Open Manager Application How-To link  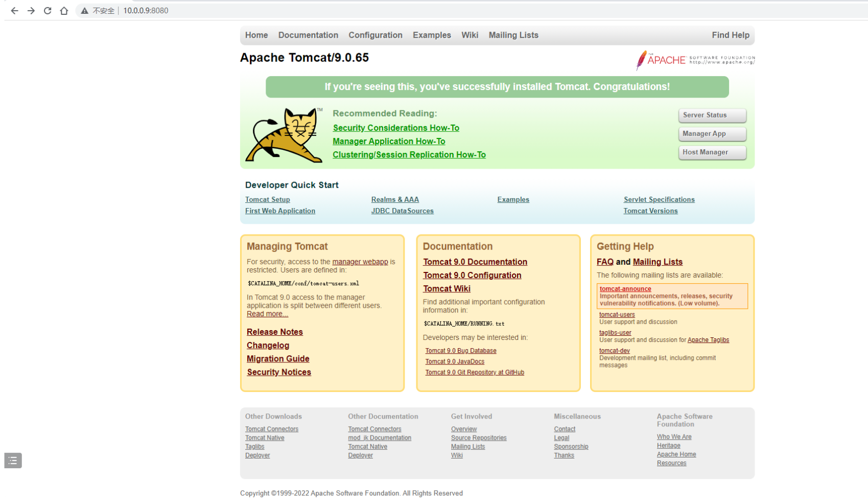point(389,141)
